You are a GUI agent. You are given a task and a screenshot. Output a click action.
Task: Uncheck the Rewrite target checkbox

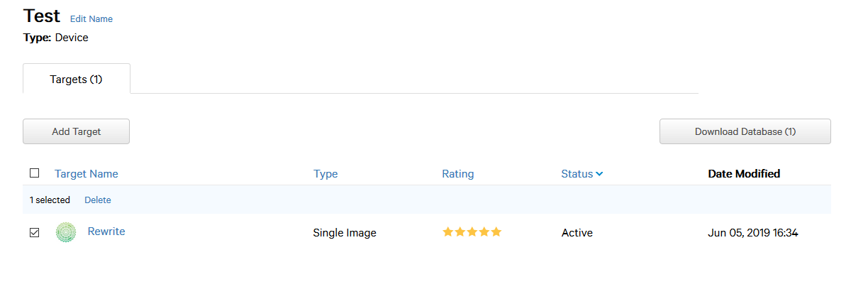(34, 232)
